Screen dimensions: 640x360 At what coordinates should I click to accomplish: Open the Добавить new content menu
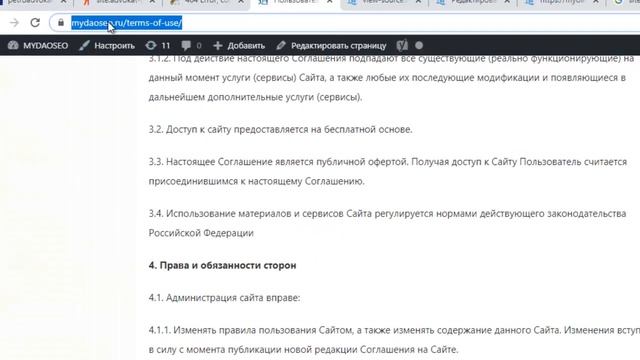(x=239, y=45)
